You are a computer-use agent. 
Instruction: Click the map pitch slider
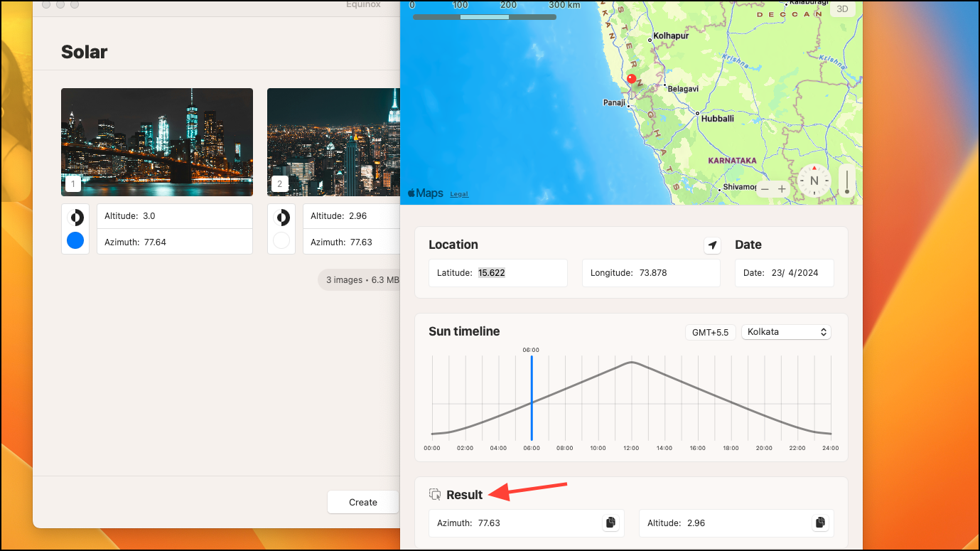click(x=847, y=181)
